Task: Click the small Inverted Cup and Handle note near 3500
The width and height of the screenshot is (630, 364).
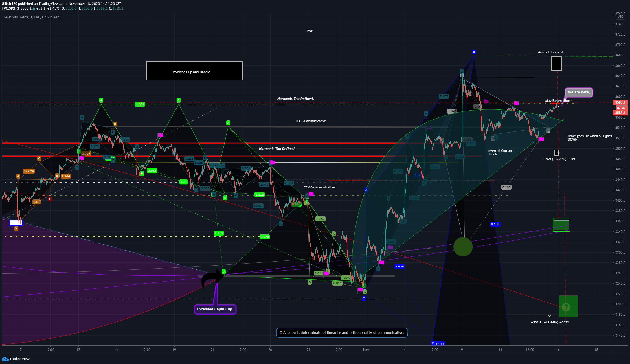Action: (501, 152)
